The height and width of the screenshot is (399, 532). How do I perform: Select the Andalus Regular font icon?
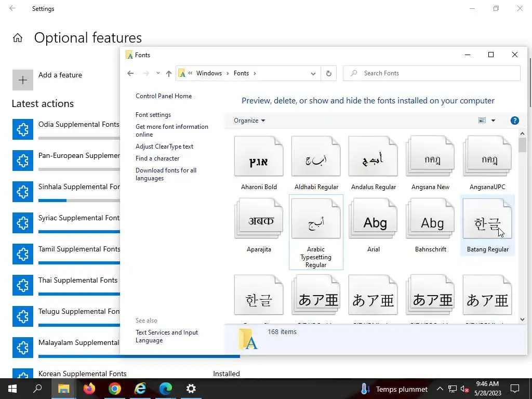coord(373,156)
